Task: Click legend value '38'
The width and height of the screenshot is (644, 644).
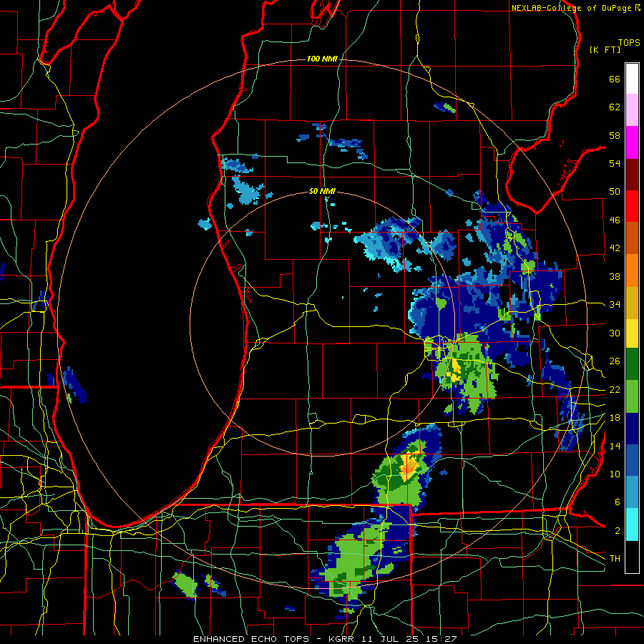Action: (x=615, y=277)
